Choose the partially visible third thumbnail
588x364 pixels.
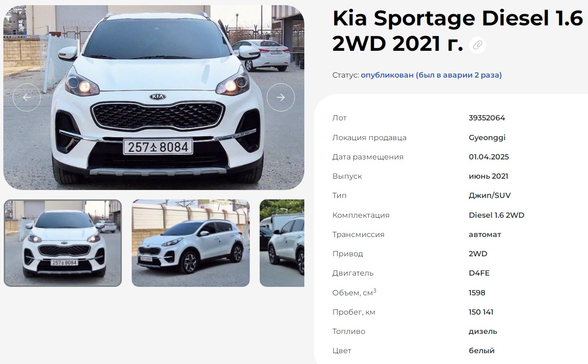click(282, 243)
